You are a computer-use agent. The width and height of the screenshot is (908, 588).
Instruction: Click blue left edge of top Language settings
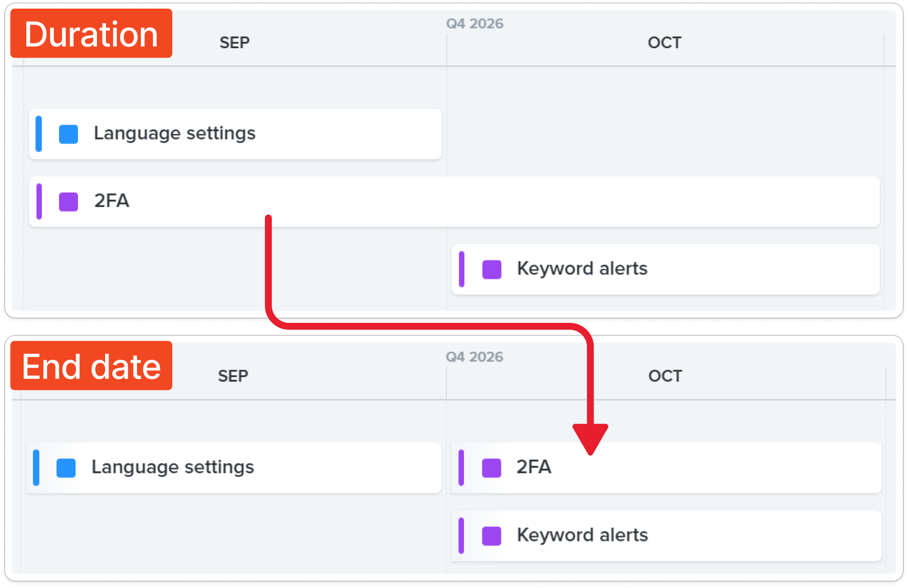click(39, 134)
